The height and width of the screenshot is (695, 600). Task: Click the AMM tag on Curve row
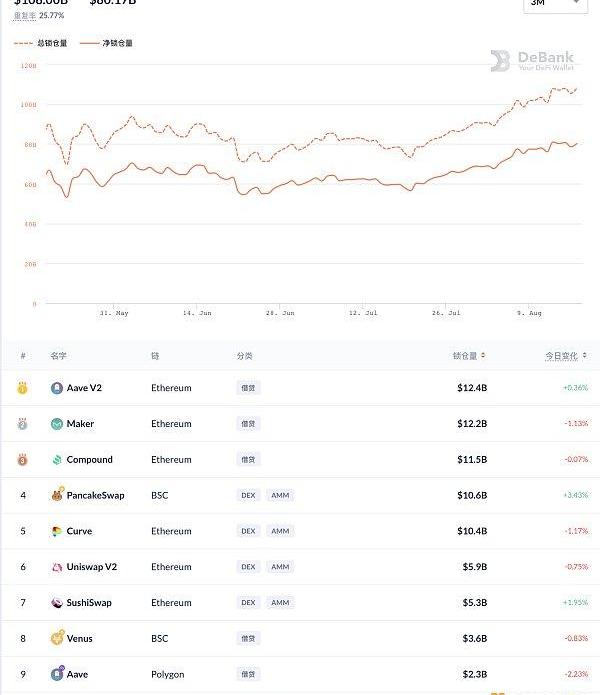280,531
